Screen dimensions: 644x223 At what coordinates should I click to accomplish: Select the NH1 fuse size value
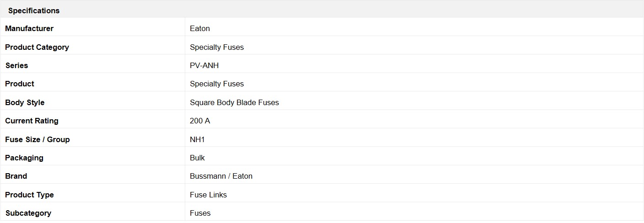(x=197, y=139)
